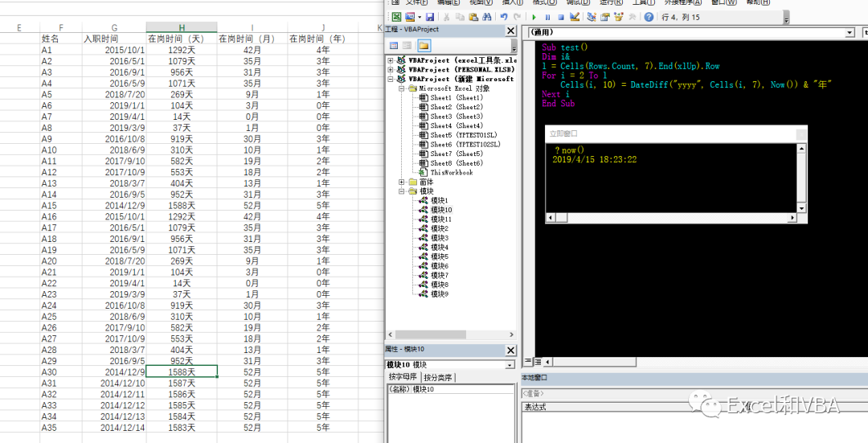Collapse the Microsoft Excel 对象 folder

(x=402, y=88)
